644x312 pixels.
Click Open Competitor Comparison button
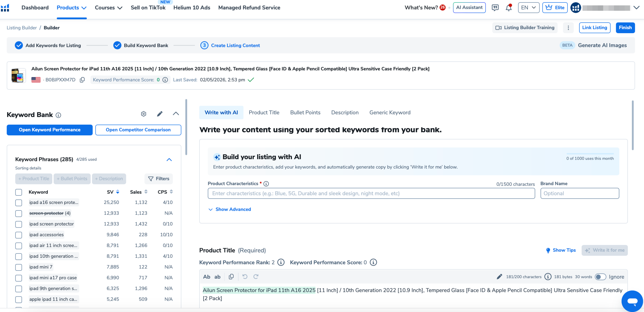pos(138,130)
